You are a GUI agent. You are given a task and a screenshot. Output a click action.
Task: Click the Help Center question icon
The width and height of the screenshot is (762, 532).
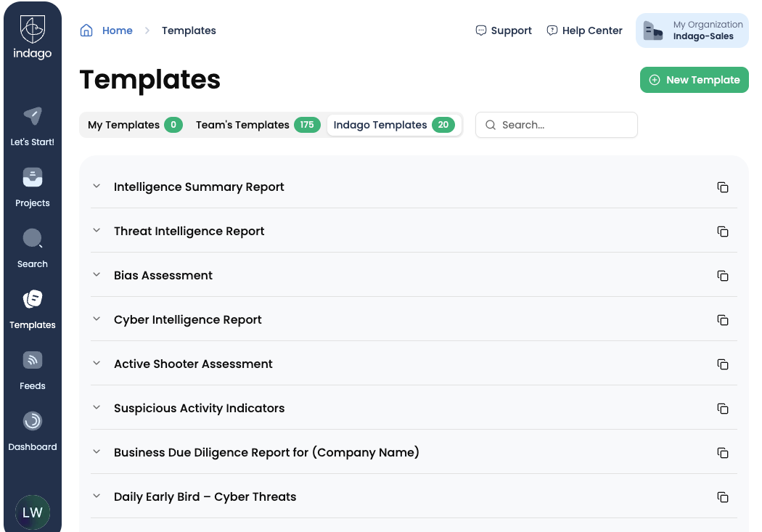coord(552,30)
